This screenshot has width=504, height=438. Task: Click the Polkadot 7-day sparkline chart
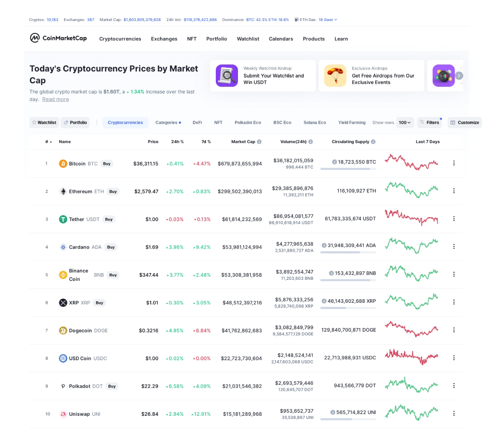pos(411,385)
